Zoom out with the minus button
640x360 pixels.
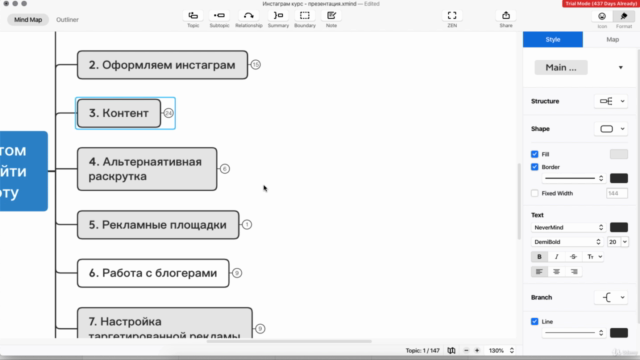(466, 351)
